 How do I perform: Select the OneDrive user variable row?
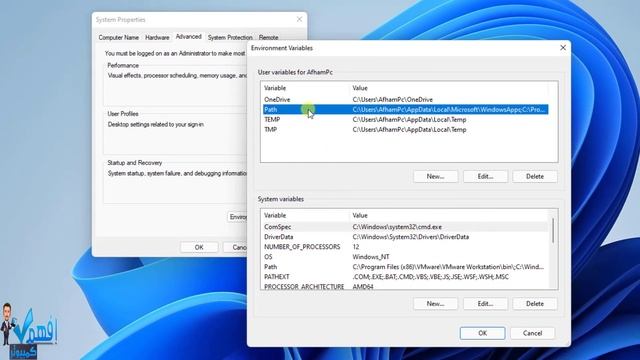coord(405,100)
